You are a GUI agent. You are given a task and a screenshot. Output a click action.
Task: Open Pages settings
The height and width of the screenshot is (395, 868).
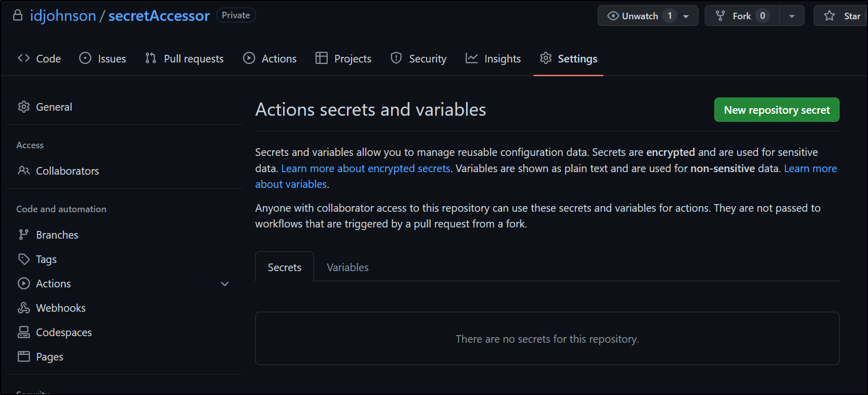(x=49, y=356)
